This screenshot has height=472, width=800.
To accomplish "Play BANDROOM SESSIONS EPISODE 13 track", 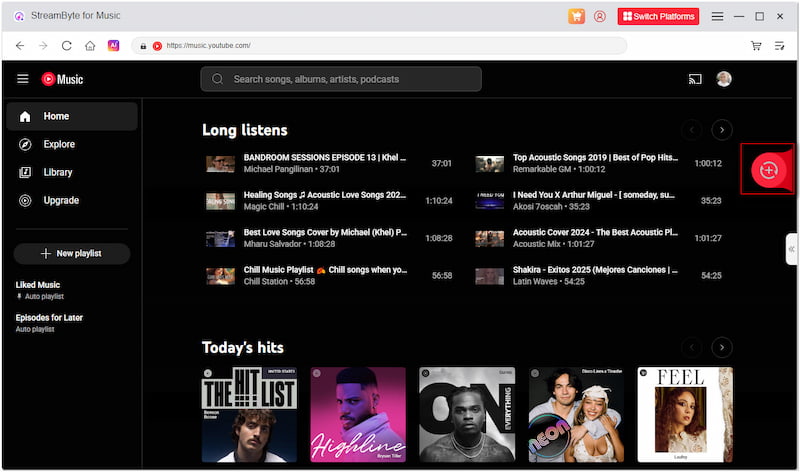I will (324, 158).
